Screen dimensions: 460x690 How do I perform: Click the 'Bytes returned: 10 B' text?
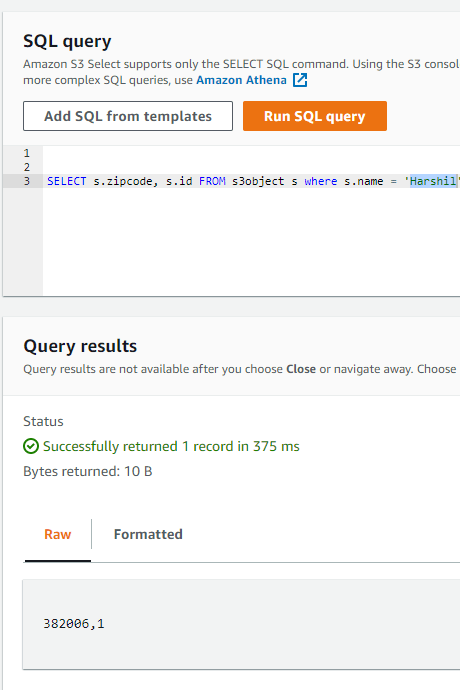[x=88, y=471]
